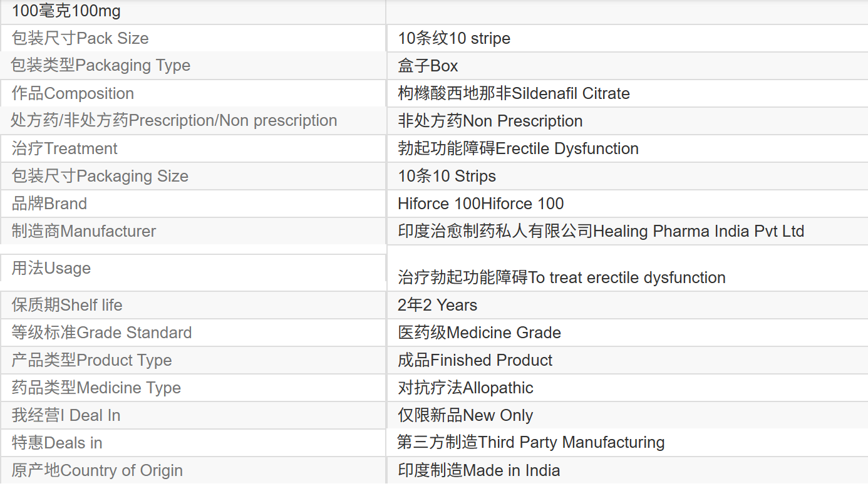Click the Prescription/Non prescription label
This screenshot has height=486, width=868.
click(174, 120)
